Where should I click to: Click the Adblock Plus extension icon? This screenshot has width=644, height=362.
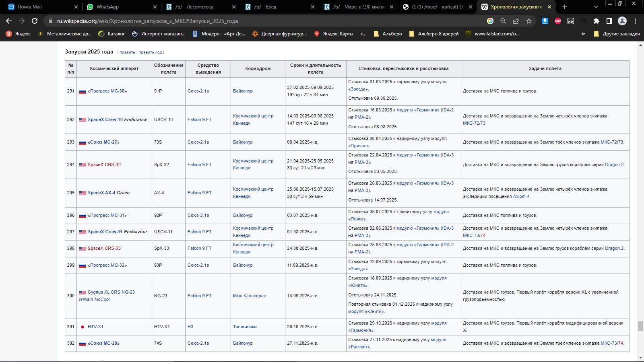[x=557, y=21]
